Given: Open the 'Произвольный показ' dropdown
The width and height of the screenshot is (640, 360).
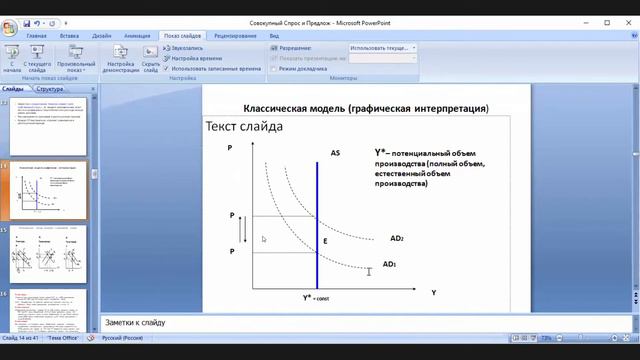Looking at the screenshot, I should [x=76, y=58].
